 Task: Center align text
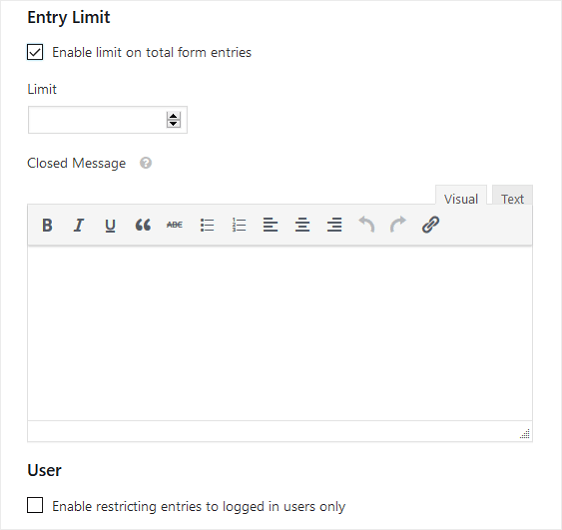click(x=302, y=225)
